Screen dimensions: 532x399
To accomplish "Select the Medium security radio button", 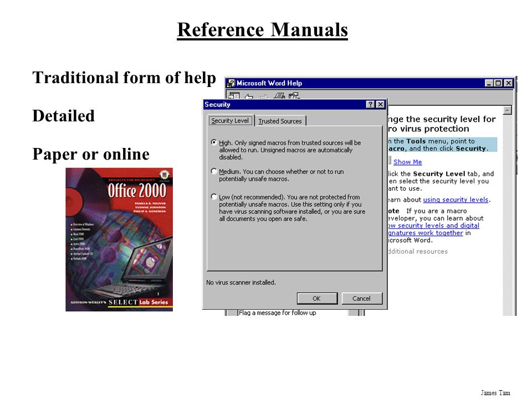I will point(214,171).
